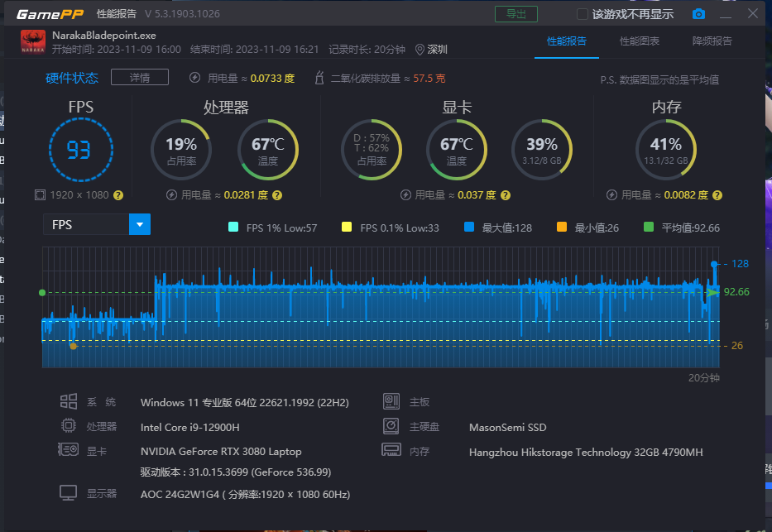Open help icon beside graphics card power 0.037

point(505,195)
